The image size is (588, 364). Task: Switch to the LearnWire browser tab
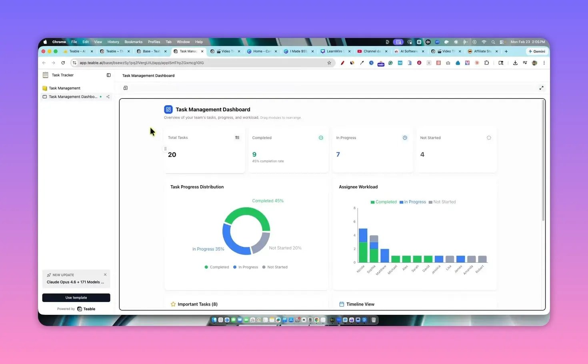click(334, 51)
